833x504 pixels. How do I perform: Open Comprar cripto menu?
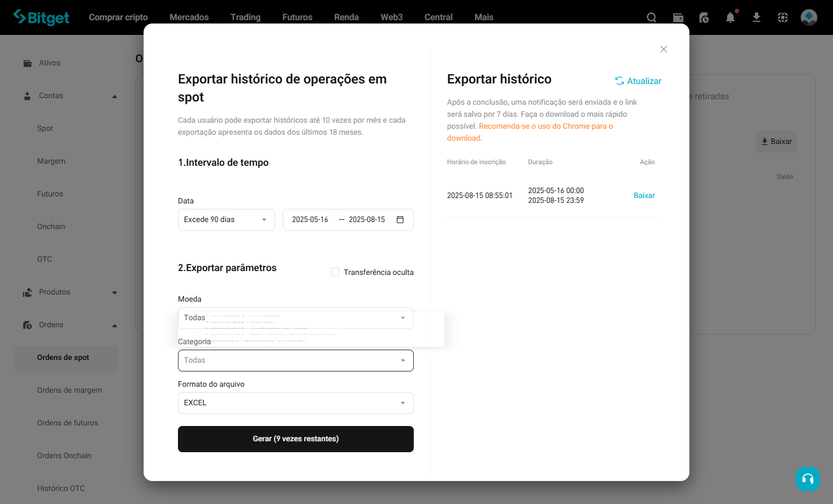click(118, 17)
